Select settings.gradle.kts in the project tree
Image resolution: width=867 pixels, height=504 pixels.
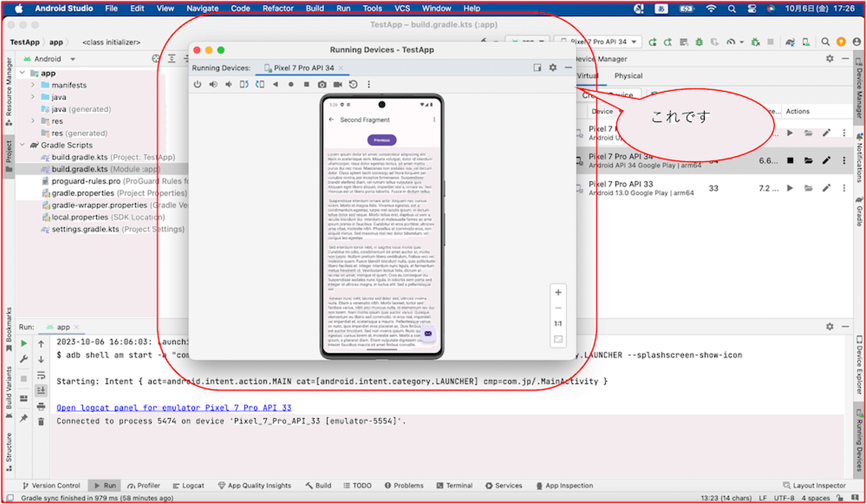coord(85,229)
